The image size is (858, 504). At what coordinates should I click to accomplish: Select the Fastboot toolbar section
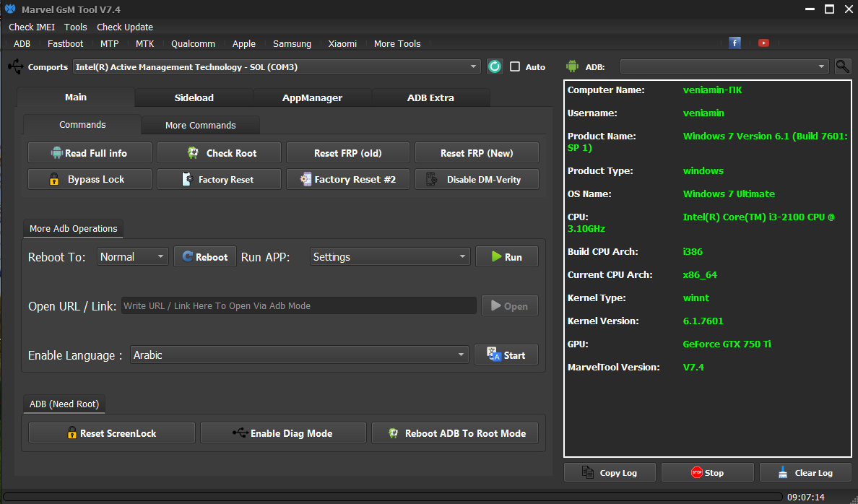[x=65, y=44]
